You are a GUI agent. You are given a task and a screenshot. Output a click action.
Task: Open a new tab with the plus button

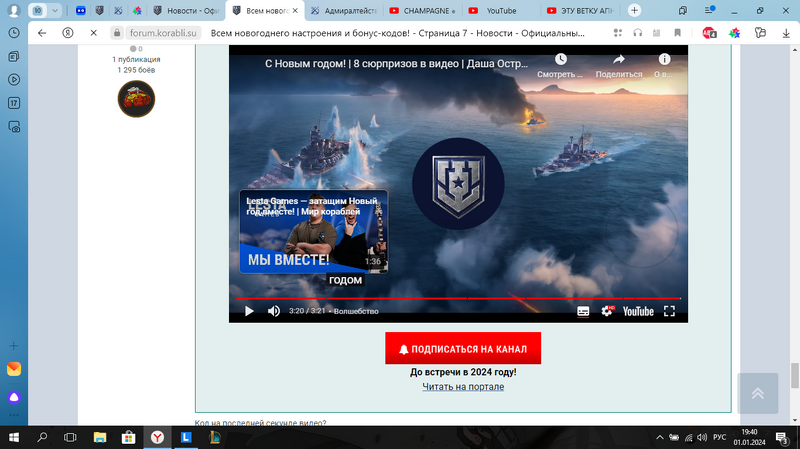point(634,11)
